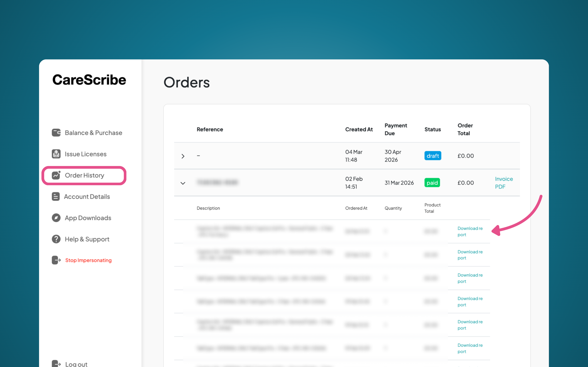Open the Balance & Purchase menu item
The height and width of the screenshot is (367, 588).
click(93, 133)
